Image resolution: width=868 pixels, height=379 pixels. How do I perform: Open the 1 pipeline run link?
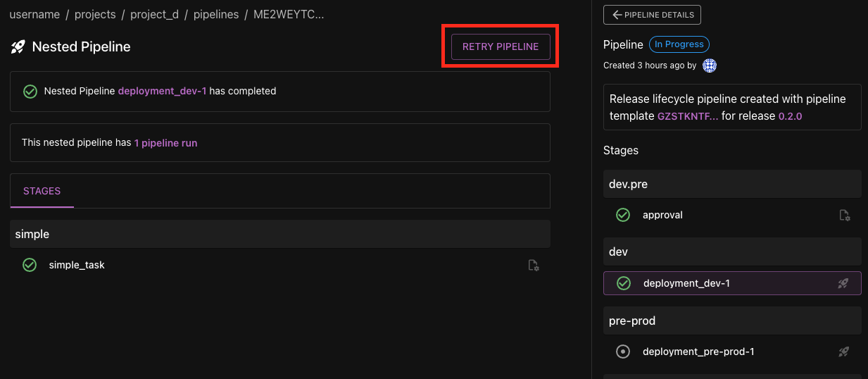click(165, 142)
